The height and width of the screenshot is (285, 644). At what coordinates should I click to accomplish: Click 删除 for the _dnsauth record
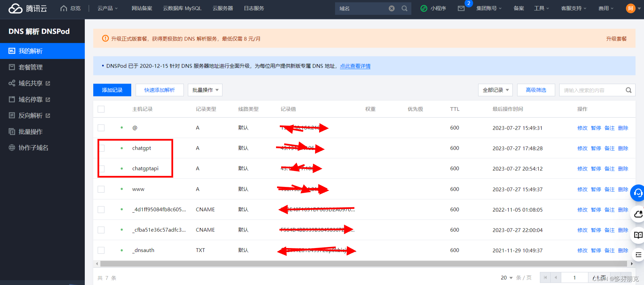point(623,250)
